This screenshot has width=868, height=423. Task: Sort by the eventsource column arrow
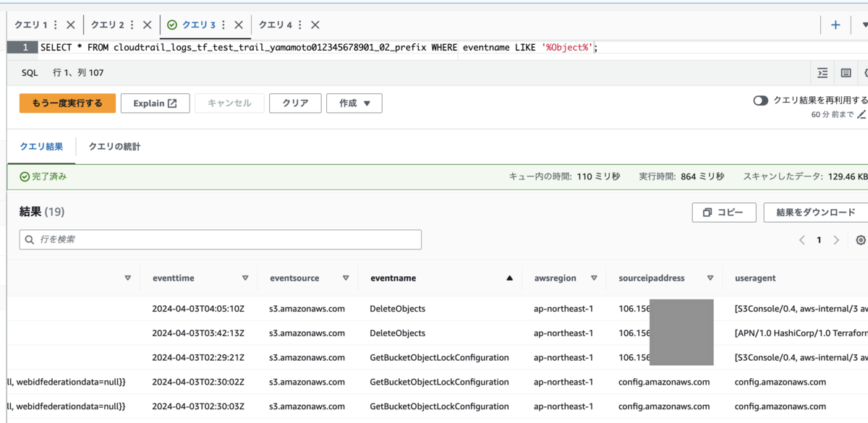pyautogui.click(x=346, y=278)
